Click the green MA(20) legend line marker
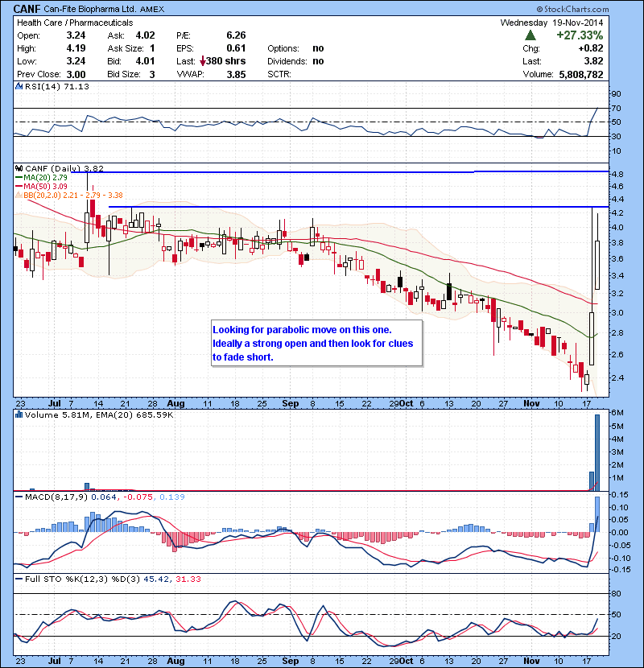The width and height of the screenshot is (644, 668). pyautogui.click(x=19, y=177)
